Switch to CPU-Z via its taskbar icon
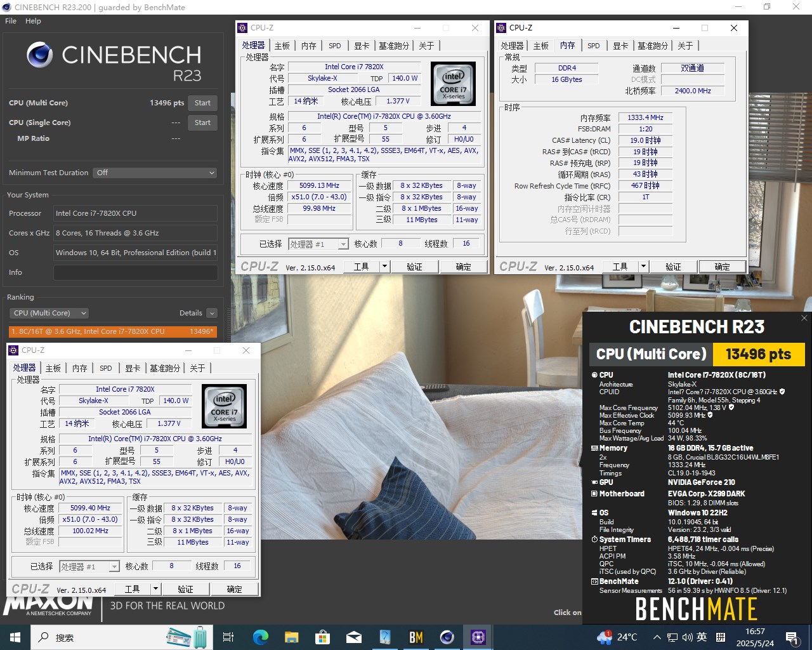 click(x=478, y=637)
